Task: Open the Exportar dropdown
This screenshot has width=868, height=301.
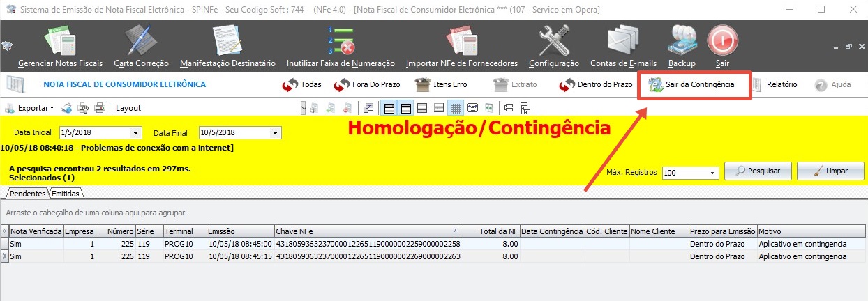Action: coord(29,108)
